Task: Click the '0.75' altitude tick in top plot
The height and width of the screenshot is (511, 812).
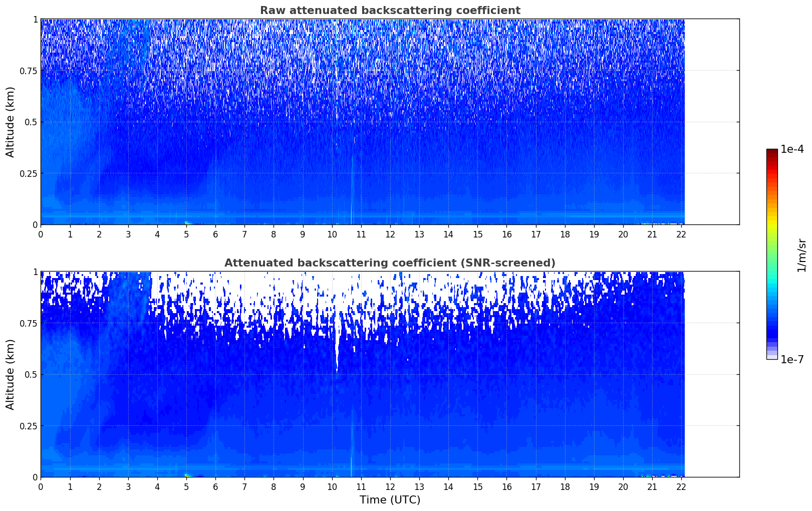Action: (28, 71)
